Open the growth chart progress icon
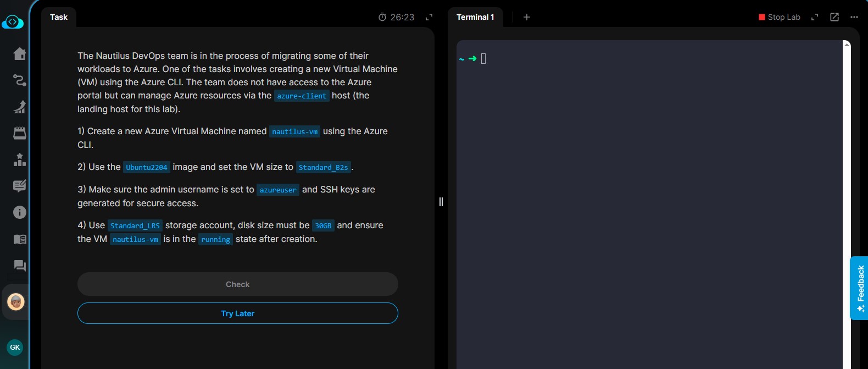Screen dimensions: 868x369 pos(20,107)
